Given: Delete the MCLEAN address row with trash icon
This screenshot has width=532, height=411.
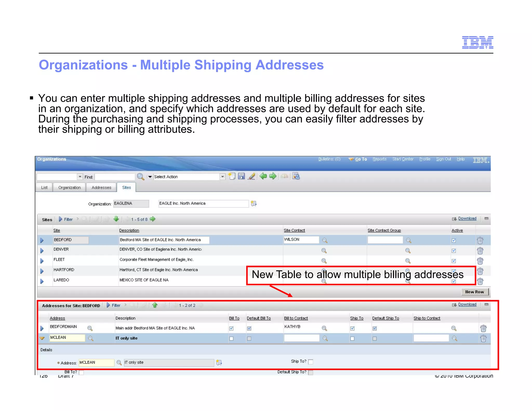Looking at the screenshot, I should (x=483, y=339).
